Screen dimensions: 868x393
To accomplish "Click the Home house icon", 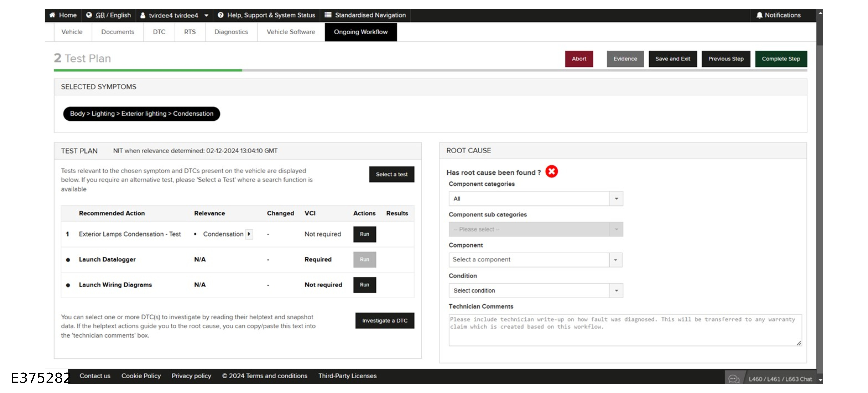I will (x=52, y=15).
